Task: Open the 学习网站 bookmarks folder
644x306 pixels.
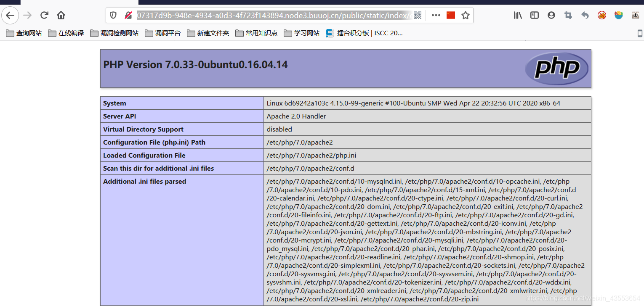Action: pos(302,33)
